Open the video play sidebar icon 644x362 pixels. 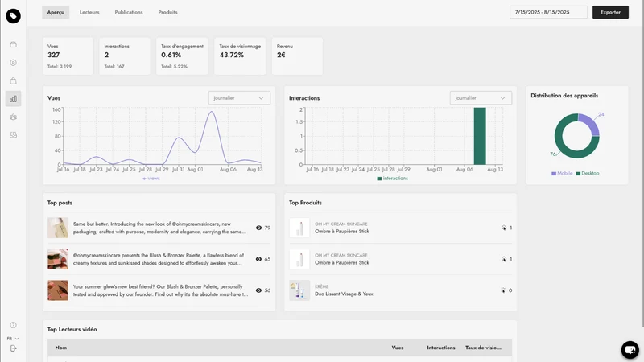[13, 63]
